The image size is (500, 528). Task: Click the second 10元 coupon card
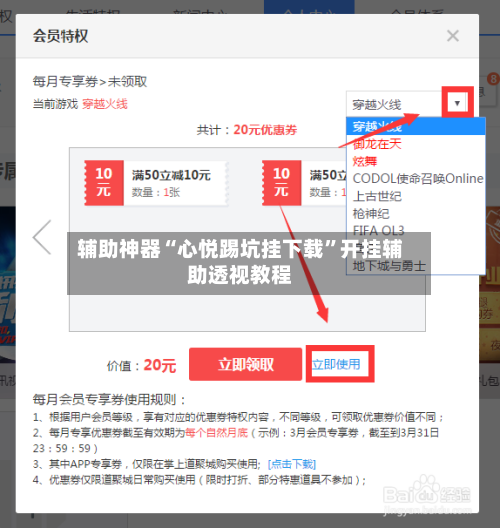(x=304, y=183)
